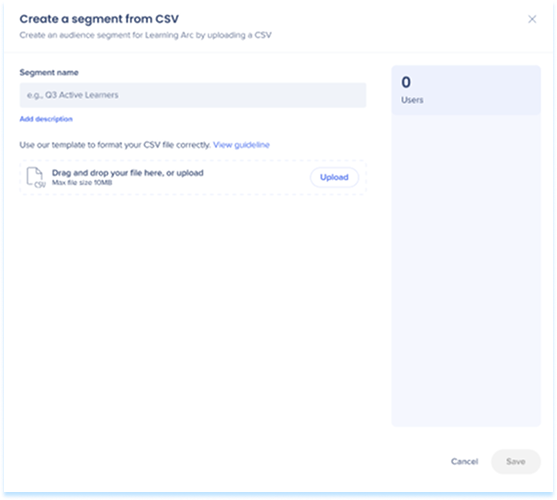Click the Segment name label
557x500 pixels.
[49, 72]
